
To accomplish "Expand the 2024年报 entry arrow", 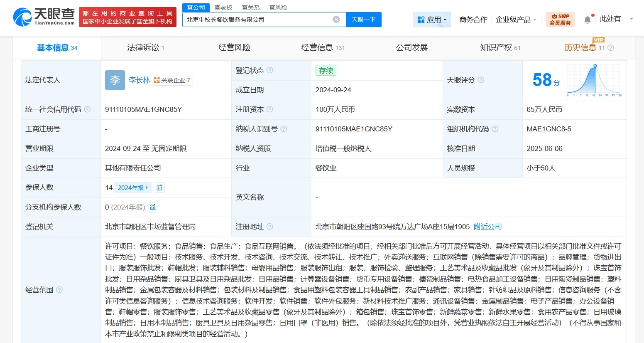I will coord(147,188).
